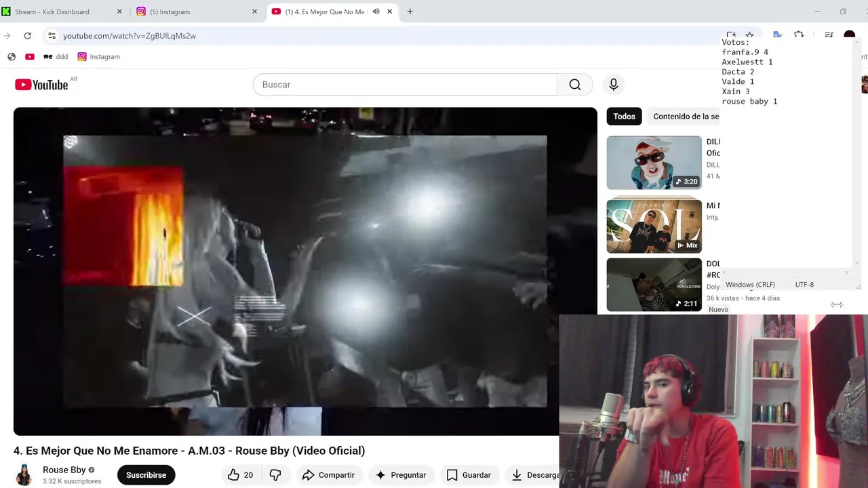Open a new browser tab
This screenshot has height=488, width=868.
pyautogui.click(x=410, y=12)
